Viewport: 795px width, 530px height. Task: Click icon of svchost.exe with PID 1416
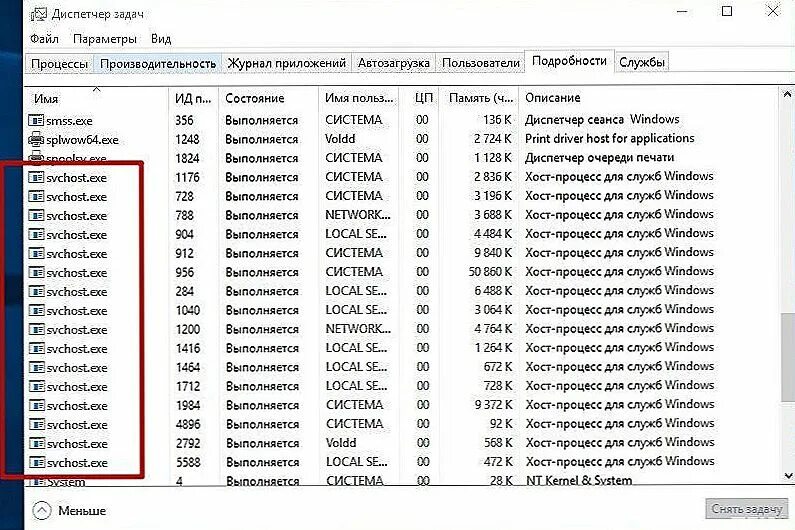click(36, 348)
